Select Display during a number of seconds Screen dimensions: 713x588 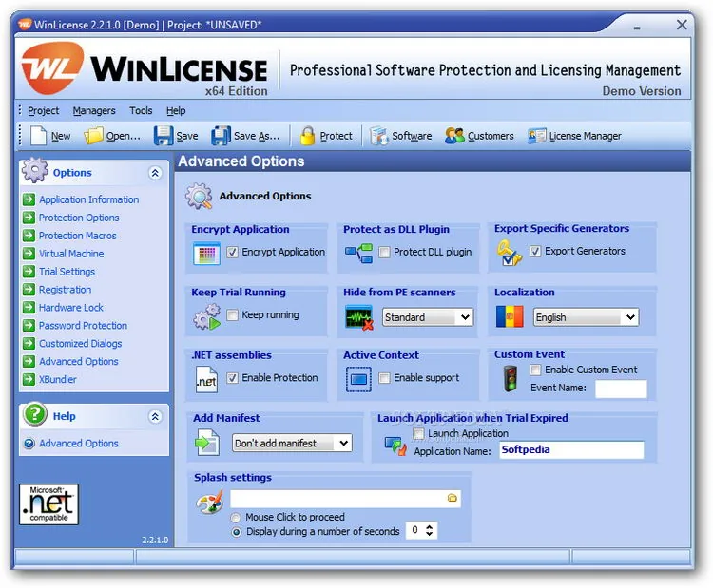coord(236,532)
